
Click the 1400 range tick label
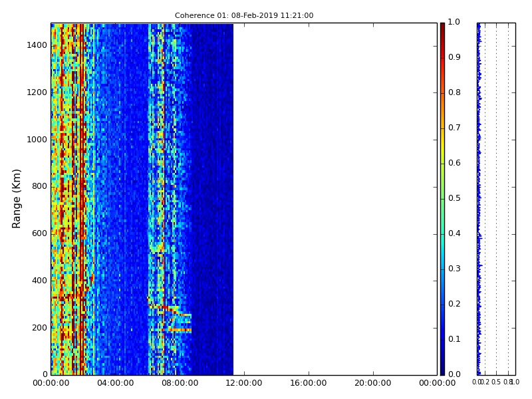[37, 45]
